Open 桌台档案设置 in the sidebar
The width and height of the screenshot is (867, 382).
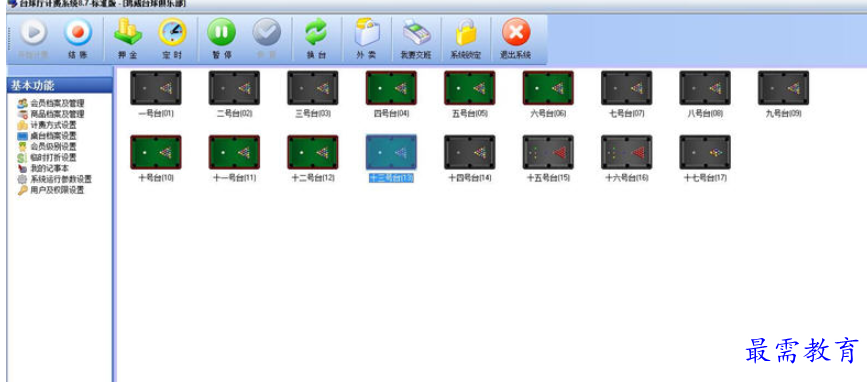(x=47, y=135)
